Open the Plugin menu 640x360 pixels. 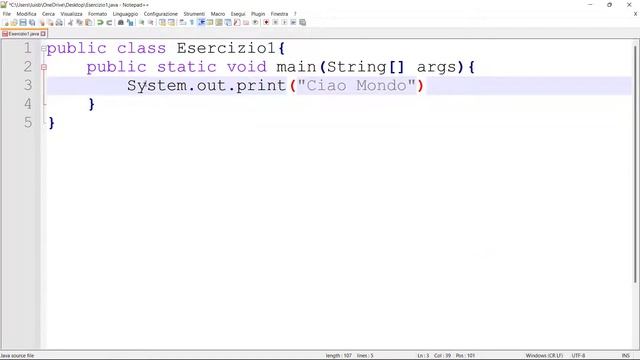258,14
